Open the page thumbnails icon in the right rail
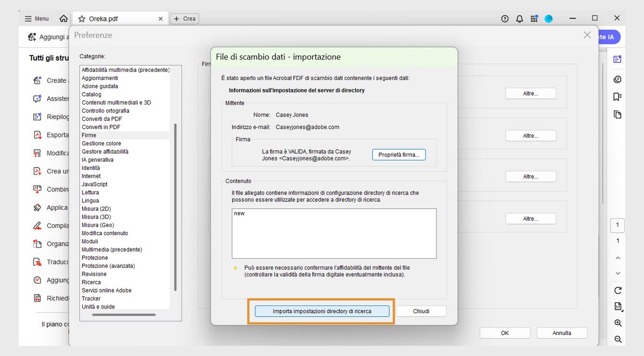The width and height of the screenshot is (644, 356). 618,115
